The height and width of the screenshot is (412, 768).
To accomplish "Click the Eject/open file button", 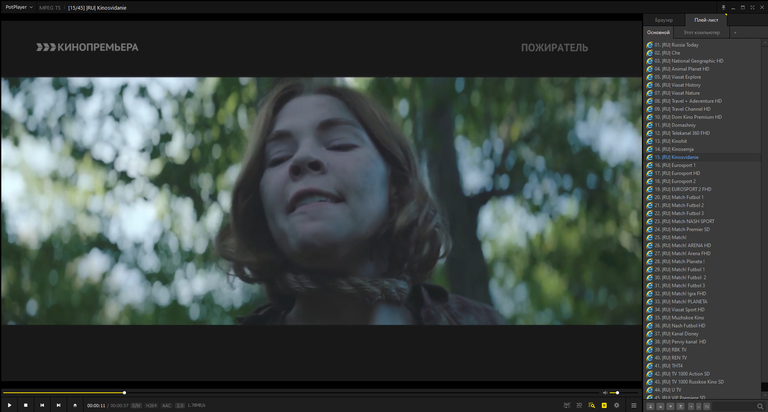I will [x=75, y=405].
